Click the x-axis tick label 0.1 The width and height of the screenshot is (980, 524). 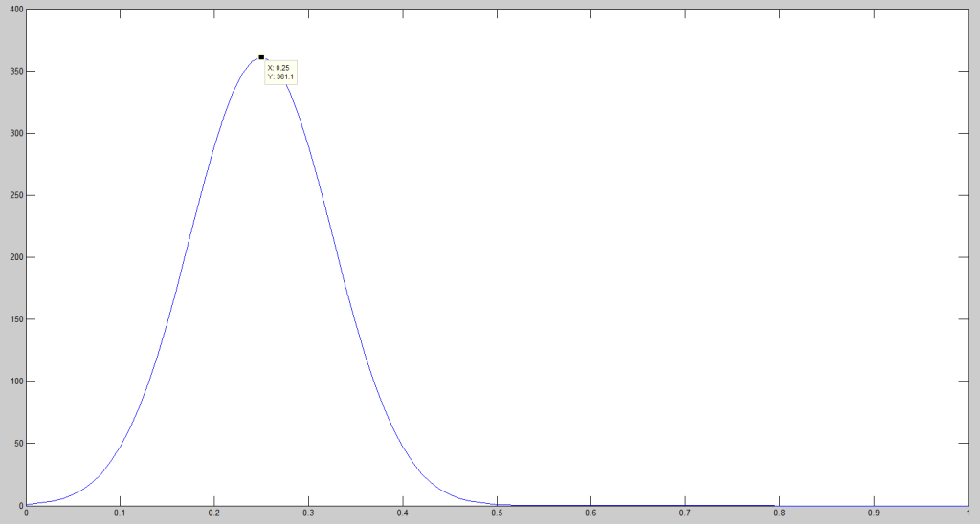click(x=120, y=513)
